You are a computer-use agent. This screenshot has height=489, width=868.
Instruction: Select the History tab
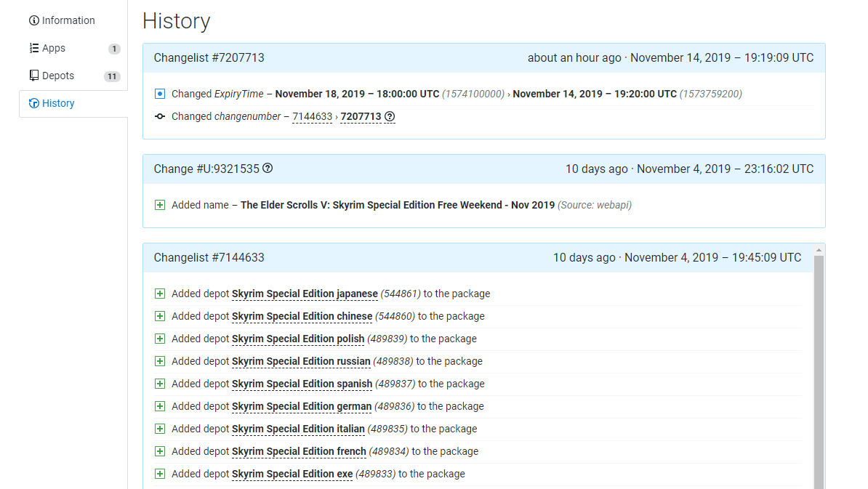(x=73, y=103)
